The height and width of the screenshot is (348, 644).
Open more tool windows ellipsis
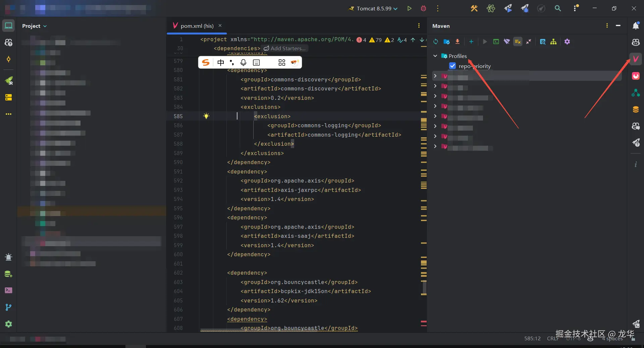click(9, 114)
